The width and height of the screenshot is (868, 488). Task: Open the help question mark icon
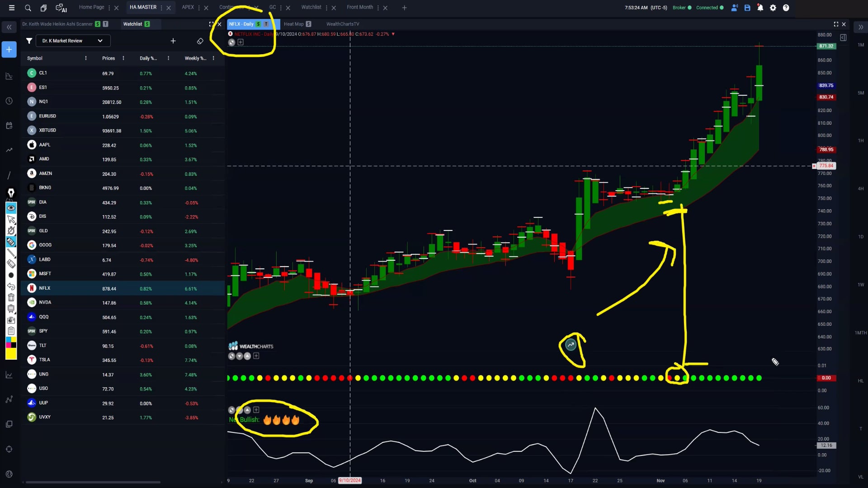click(x=786, y=8)
